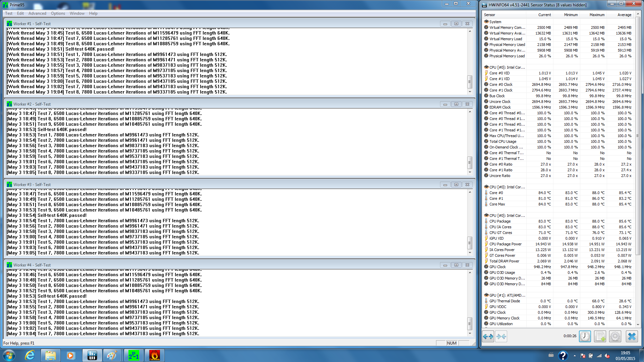Image resolution: width=644 pixels, height=362 pixels.
Task: Minimize the Worker #4 child window
Action: click(445, 265)
